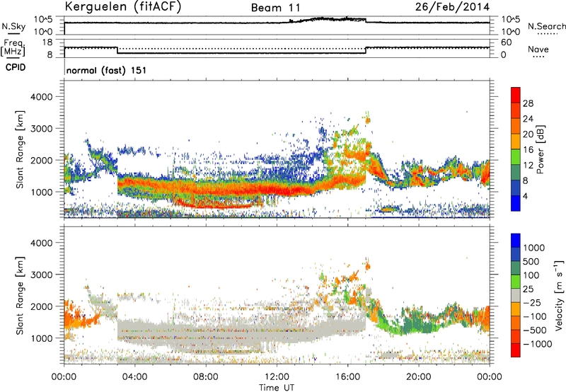Click the '4' power scale value

(x=526, y=197)
